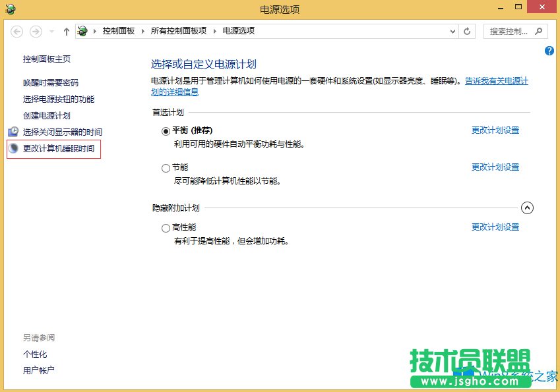This screenshot has height=392, width=560.
Task: Open the recent locations dropdown arrow
Action: pos(51,31)
